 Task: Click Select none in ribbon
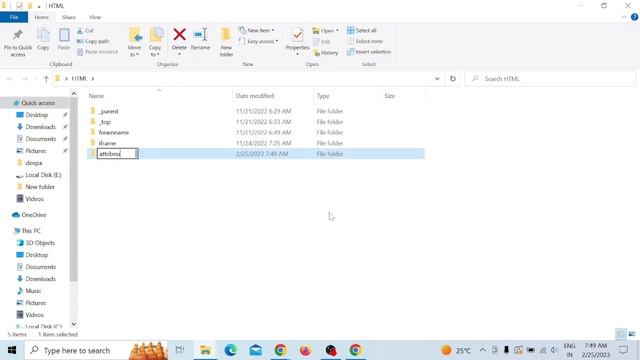(365, 41)
